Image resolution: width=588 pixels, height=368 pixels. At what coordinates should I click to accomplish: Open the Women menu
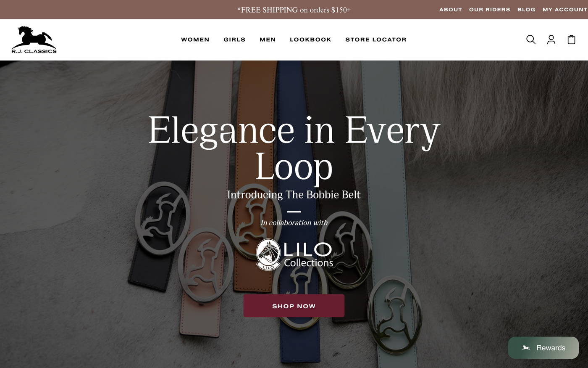(195, 40)
